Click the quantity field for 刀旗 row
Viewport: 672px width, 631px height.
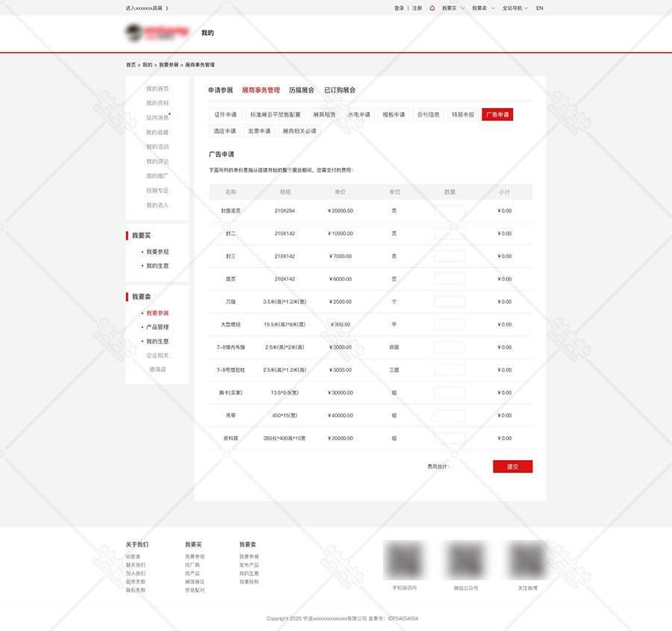[449, 302]
